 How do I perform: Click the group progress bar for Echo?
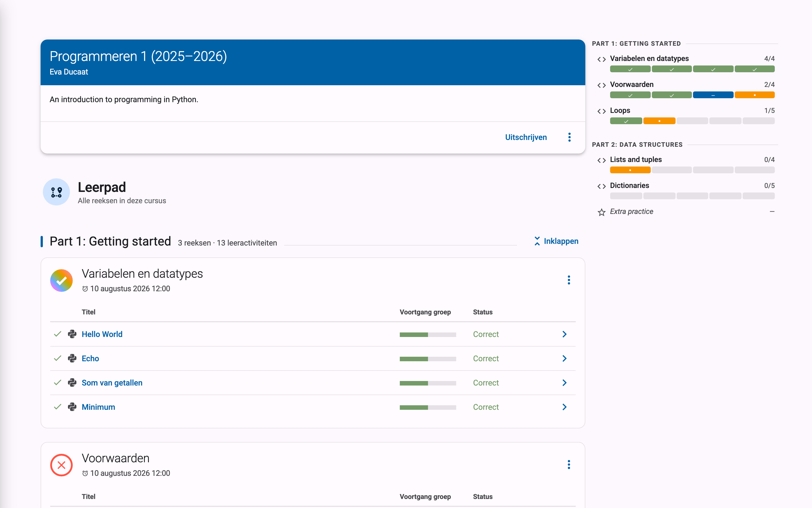point(428,359)
